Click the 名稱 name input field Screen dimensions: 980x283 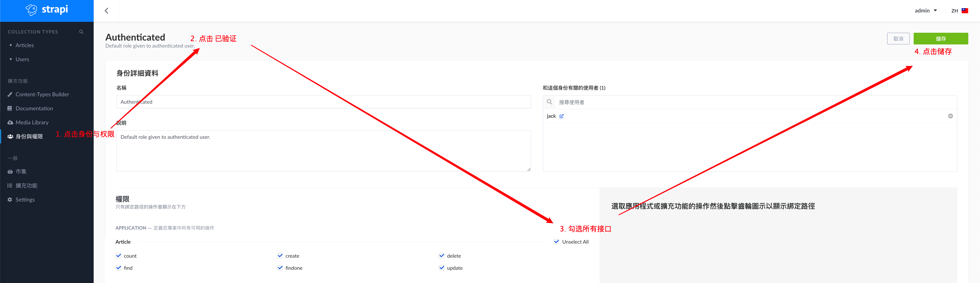tap(323, 102)
